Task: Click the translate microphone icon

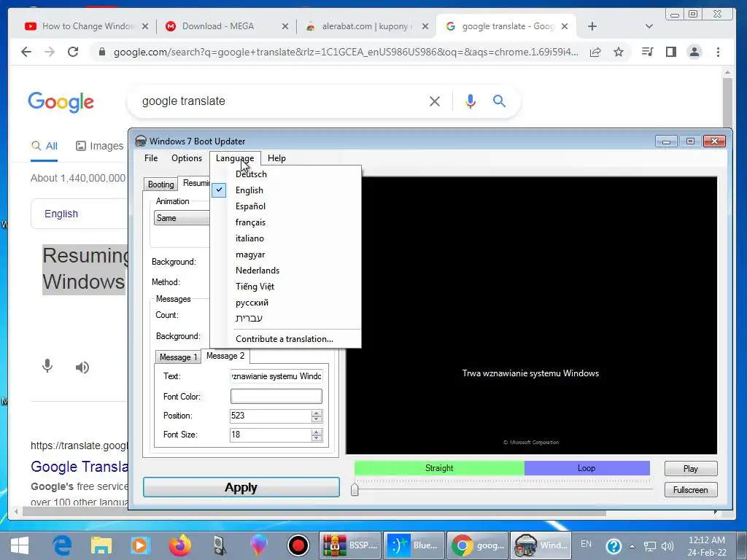Action: pos(47,366)
